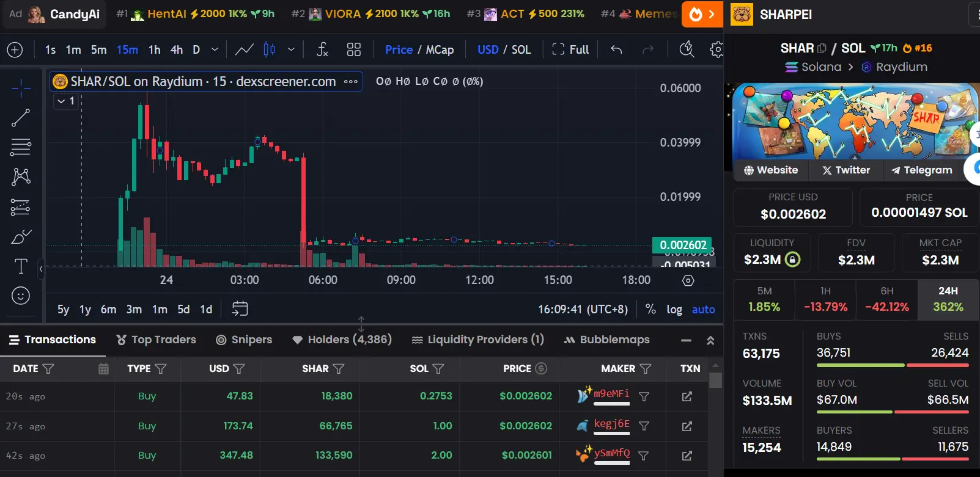Viewport: 980px width, 477px height.
Task: Filter by maker m9eMFi
Action: pyautogui.click(x=644, y=397)
